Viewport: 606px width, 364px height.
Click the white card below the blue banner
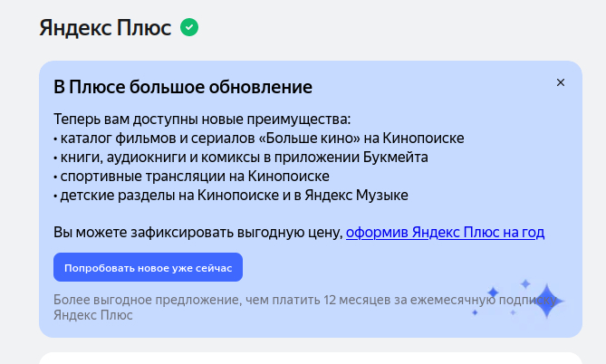click(x=311, y=359)
